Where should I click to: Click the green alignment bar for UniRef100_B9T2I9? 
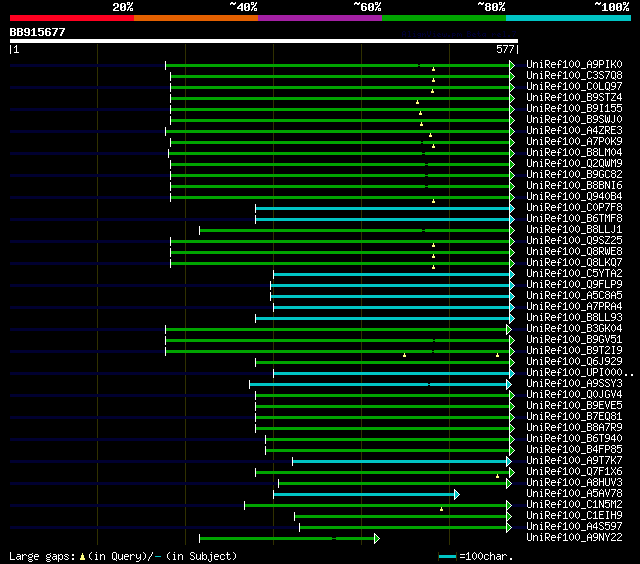point(338,351)
